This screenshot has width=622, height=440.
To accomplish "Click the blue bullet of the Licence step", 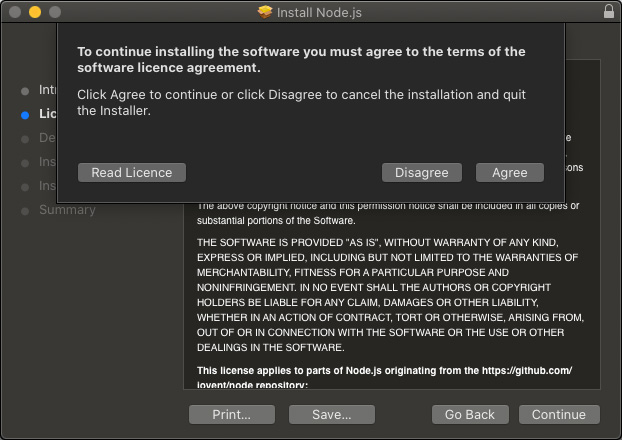I will coord(25,114).
